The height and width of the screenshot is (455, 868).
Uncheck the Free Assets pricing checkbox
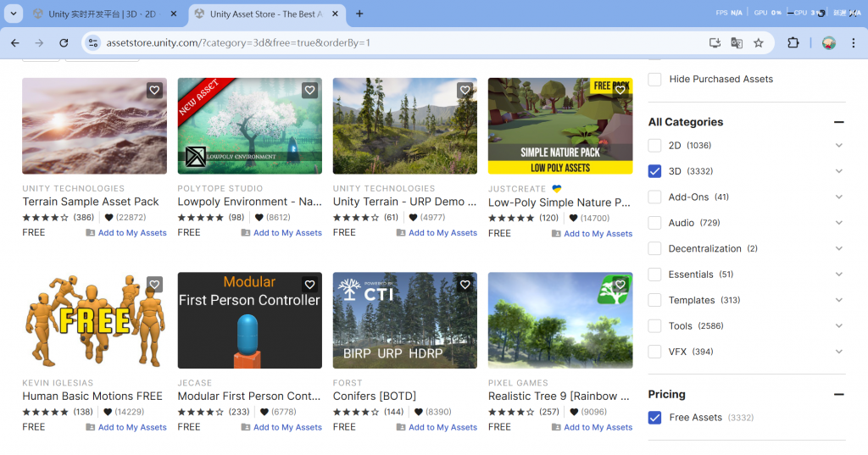pos(654,418)
